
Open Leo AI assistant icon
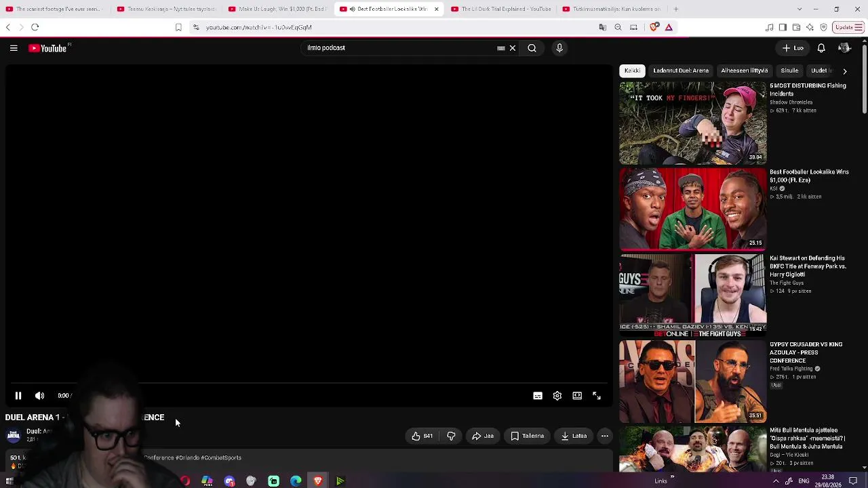point(810,27)
